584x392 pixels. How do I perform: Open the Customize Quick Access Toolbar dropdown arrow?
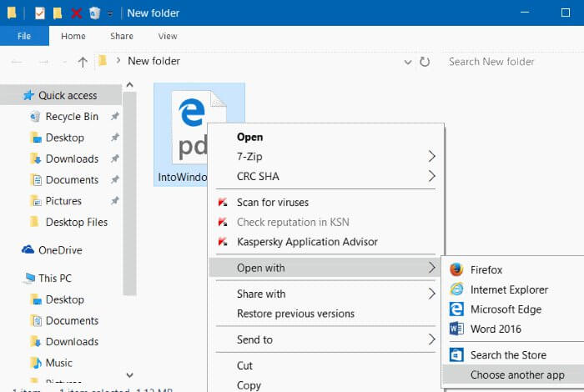(110, 14)
